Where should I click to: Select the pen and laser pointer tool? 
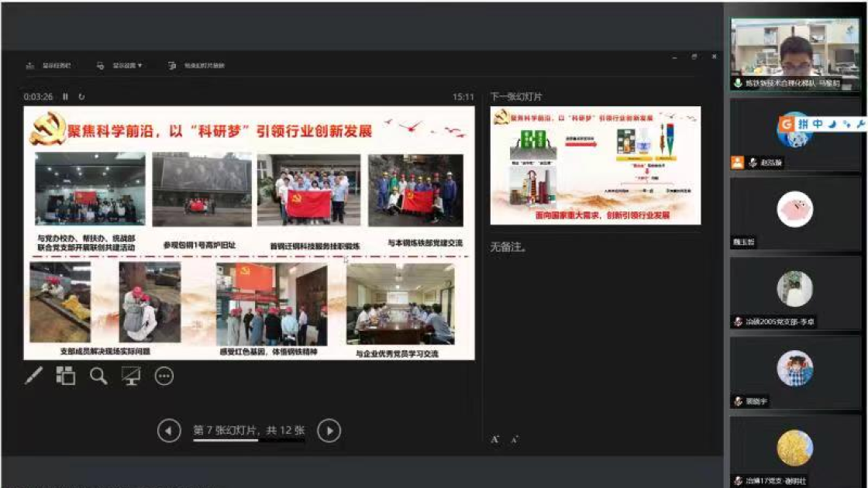[x=33, y=376]
